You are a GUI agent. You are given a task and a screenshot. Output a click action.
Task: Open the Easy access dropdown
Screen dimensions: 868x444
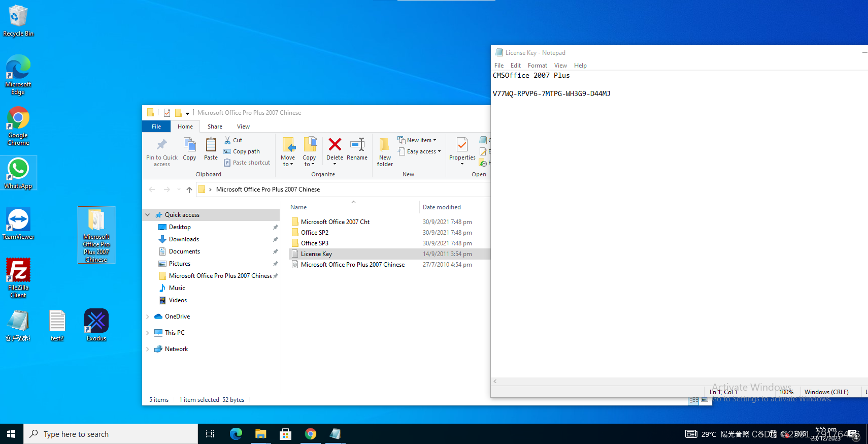419,151
